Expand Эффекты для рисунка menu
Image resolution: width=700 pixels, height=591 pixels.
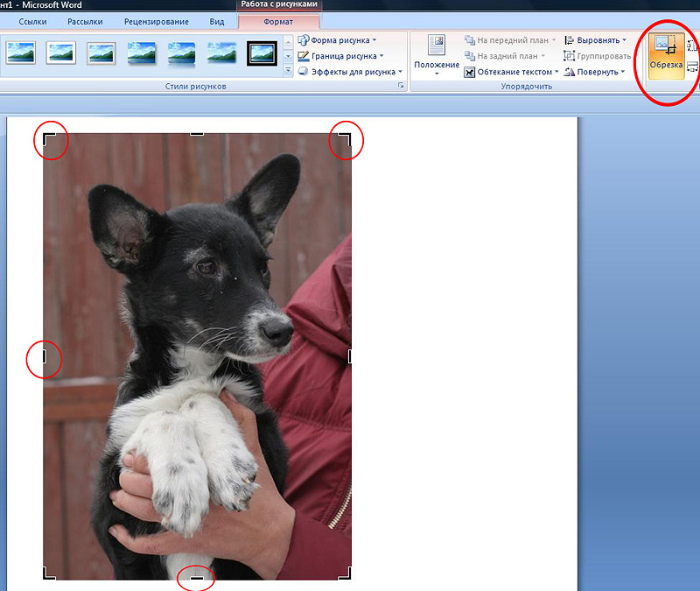[350, 72]
